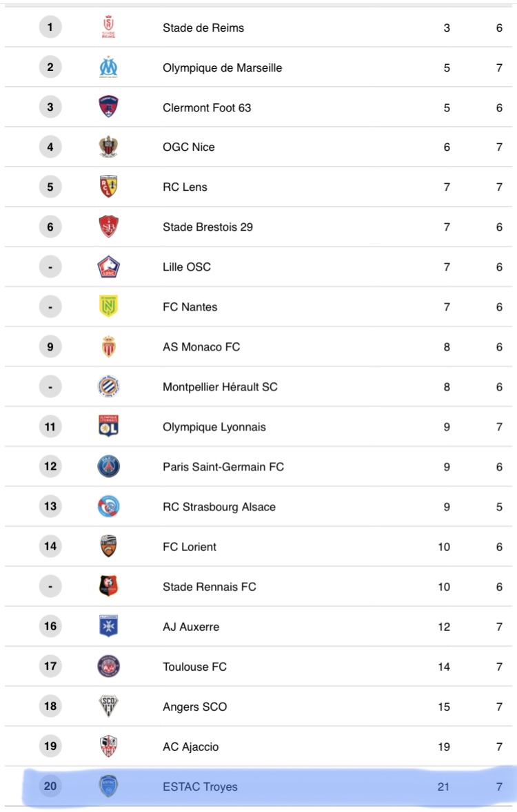Click the Stade de Reims club crest

[x=108, y=27]
